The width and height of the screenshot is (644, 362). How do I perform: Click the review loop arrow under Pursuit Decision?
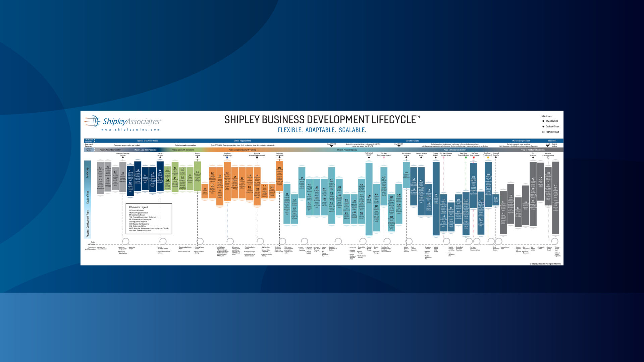tap(200, 241)
